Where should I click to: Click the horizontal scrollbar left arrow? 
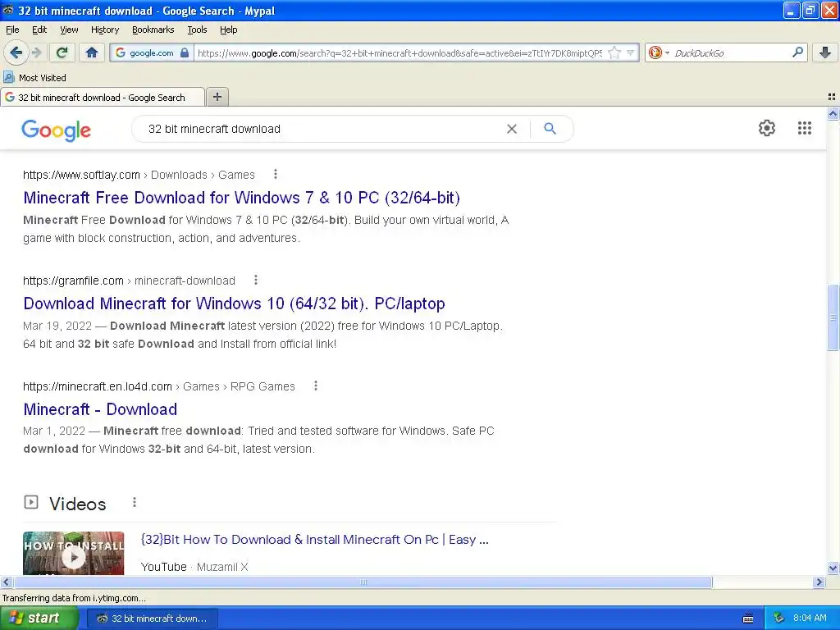6,582
